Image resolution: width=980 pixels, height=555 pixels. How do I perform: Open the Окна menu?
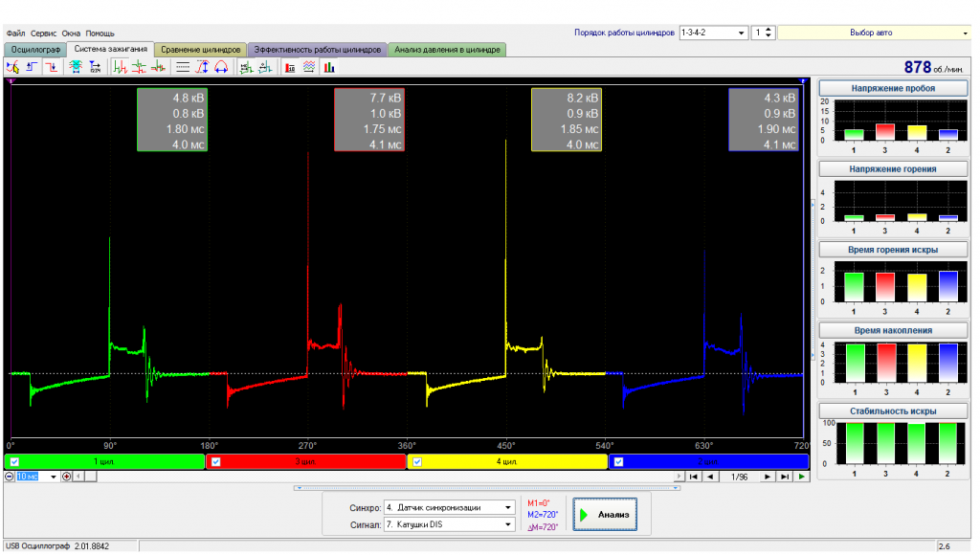(x=71, y=33)
